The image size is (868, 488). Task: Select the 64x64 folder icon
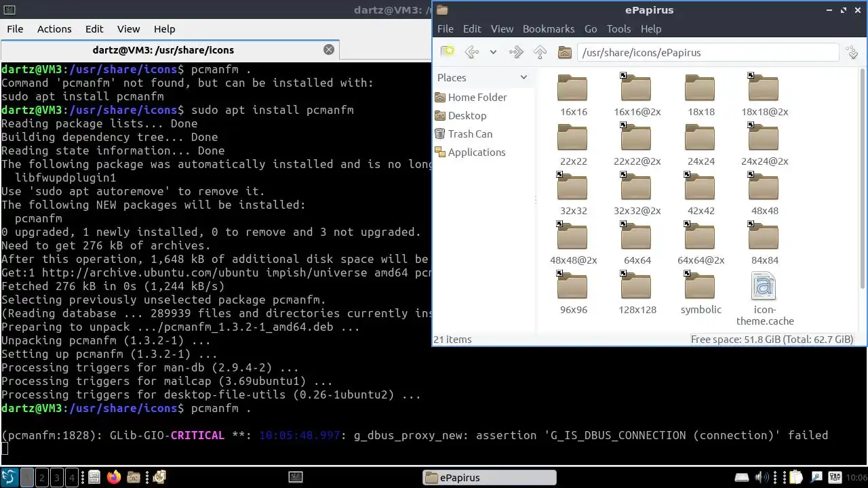pyautogui.click(x=636, y=237)
